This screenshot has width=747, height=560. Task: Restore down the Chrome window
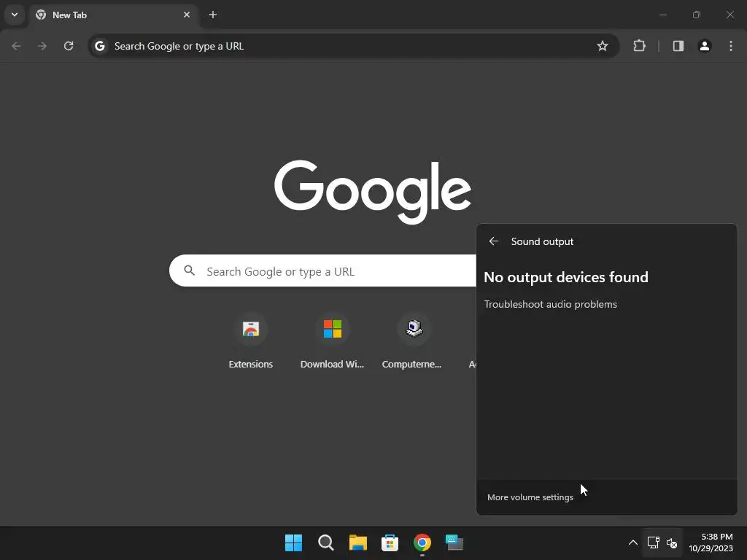pos(697,15)
